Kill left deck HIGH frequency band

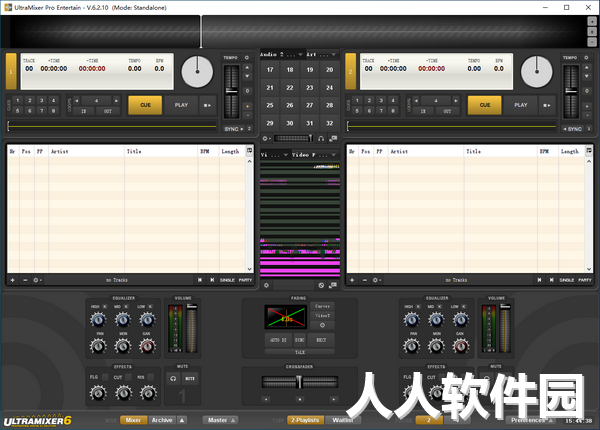point(105,306)
